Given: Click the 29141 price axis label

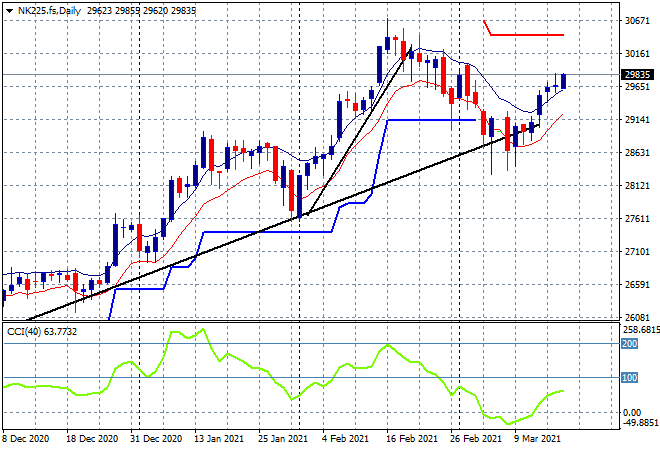Looking at the screenshot, I should pos(637,120).
